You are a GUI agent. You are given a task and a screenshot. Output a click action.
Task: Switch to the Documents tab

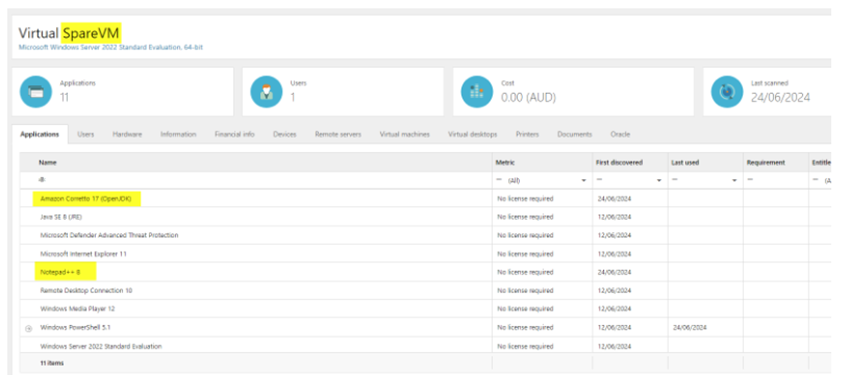point(575,134)
